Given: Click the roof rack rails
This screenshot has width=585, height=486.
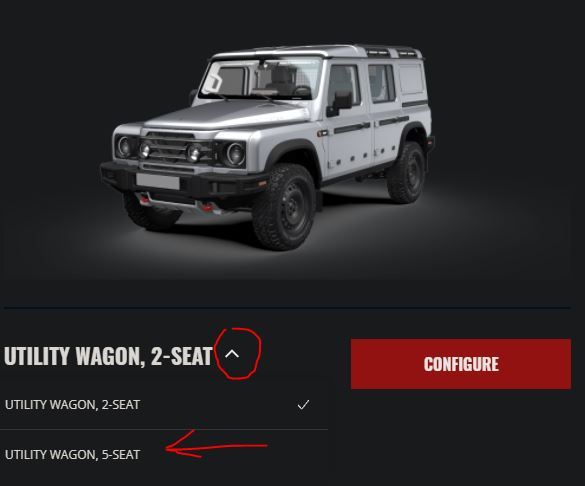Looking at the screenshot, I should click(x=390, y=51).
